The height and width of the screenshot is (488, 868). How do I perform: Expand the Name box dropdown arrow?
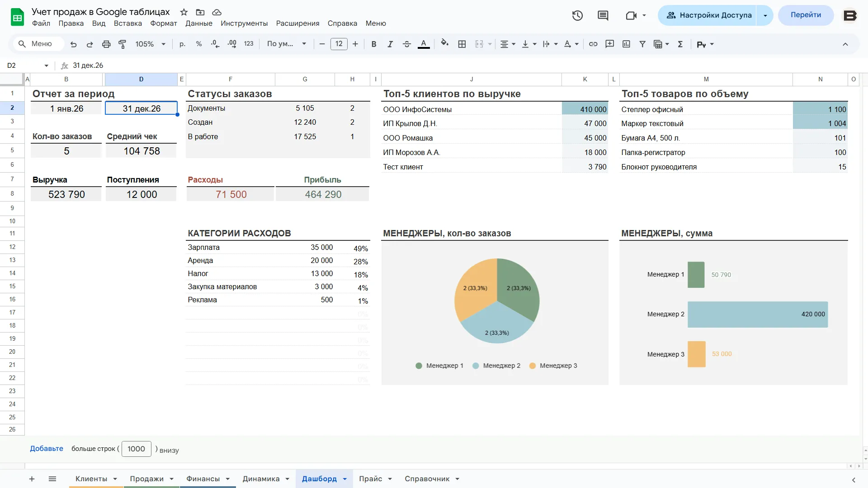tap(46, 66)
